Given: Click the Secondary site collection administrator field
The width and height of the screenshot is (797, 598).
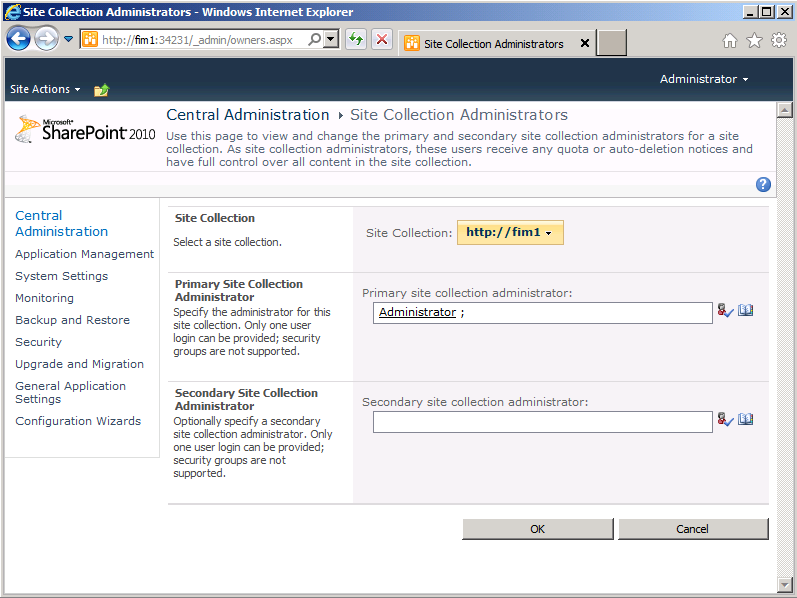Looking at the screenshot, I should (542, 422).
